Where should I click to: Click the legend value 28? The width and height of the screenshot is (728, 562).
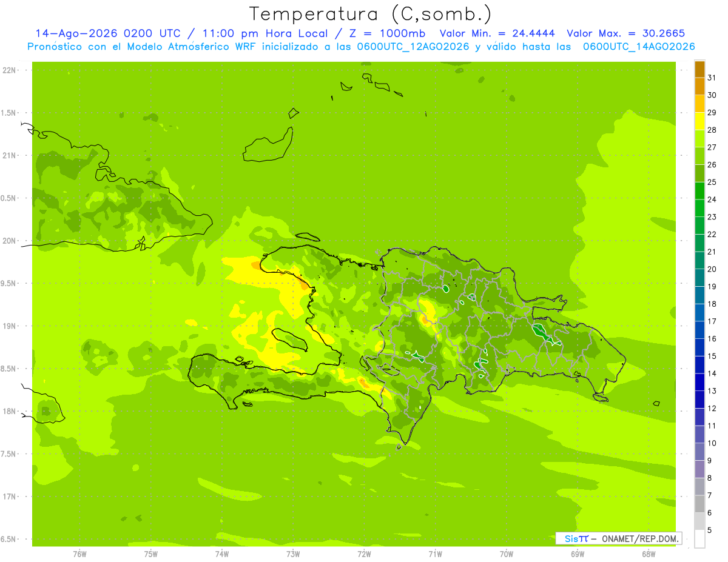[x=712, y=130]
